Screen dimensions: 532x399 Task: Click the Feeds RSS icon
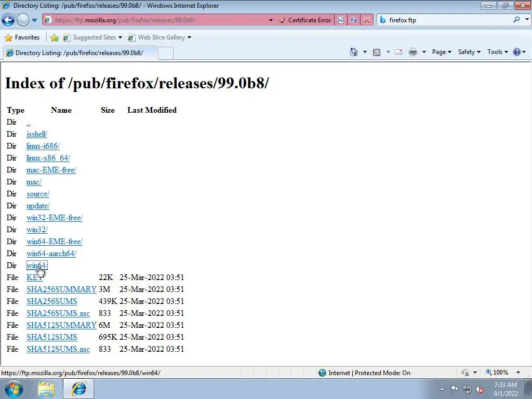click(377, 52)
